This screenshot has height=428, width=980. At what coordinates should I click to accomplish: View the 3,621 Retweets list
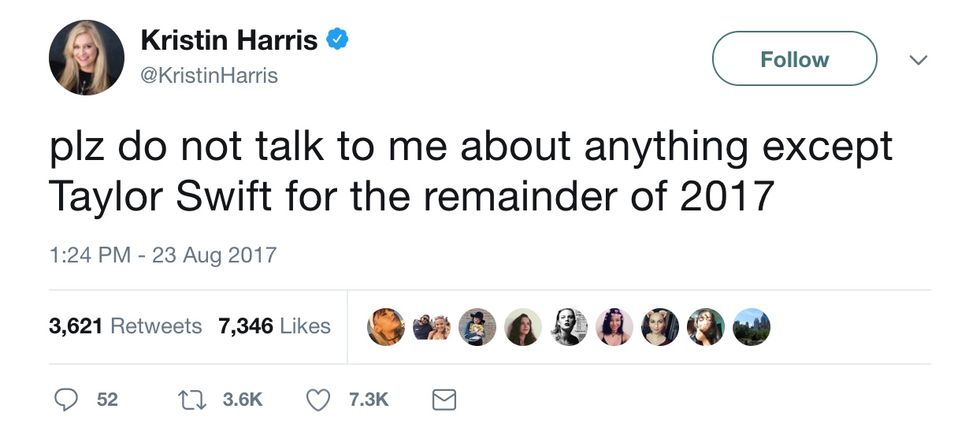click(x=125, y=327)
